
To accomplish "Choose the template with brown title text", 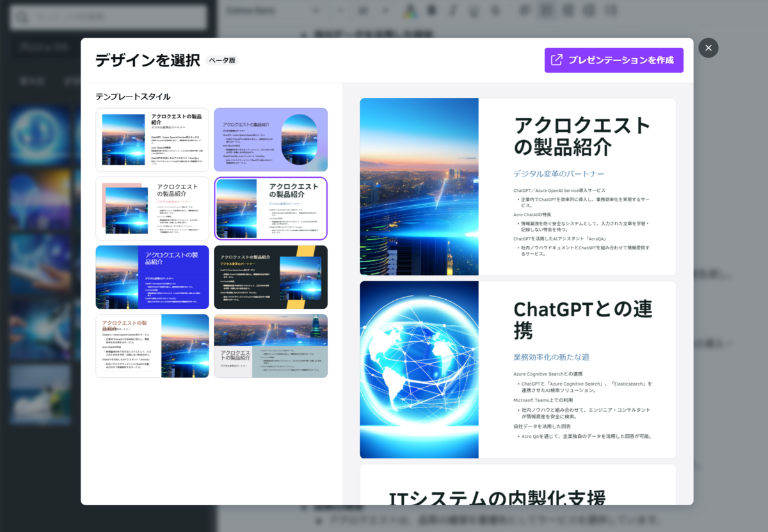I will click(x=152, y=346).
